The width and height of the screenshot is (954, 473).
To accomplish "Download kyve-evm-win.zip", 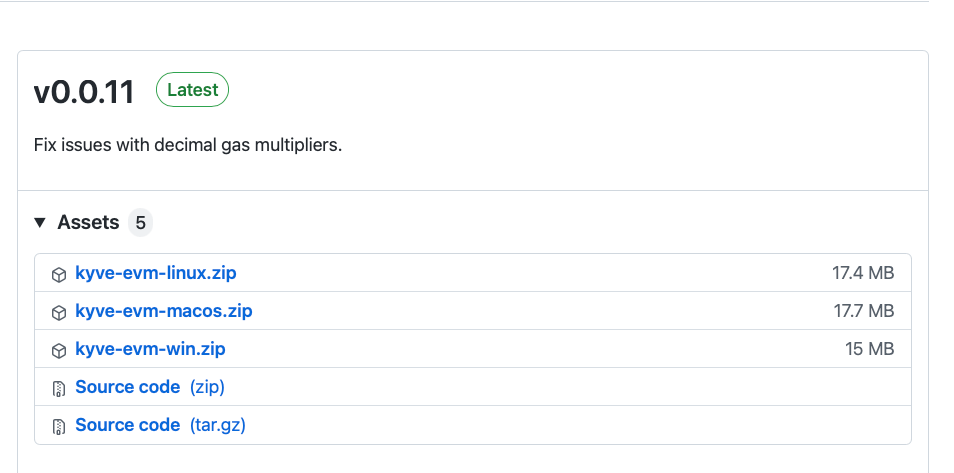I will [x=150, y=349].
